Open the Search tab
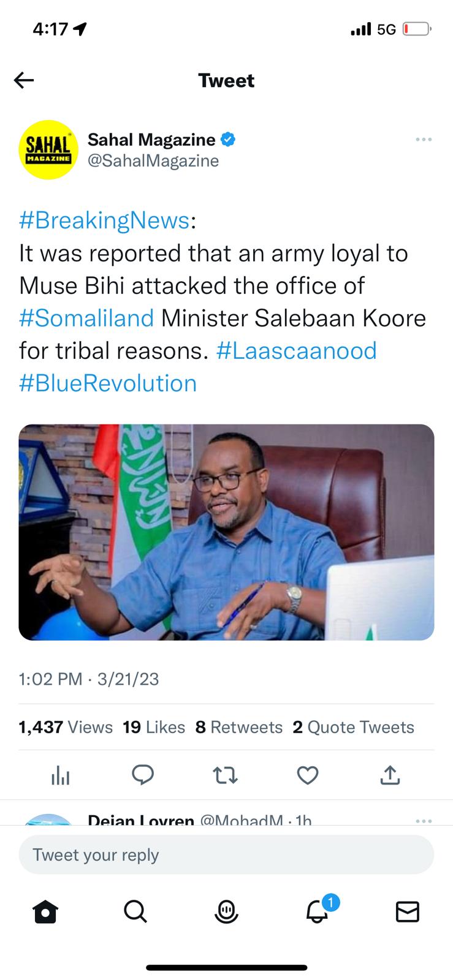453x980 pixels. (135, 912)
